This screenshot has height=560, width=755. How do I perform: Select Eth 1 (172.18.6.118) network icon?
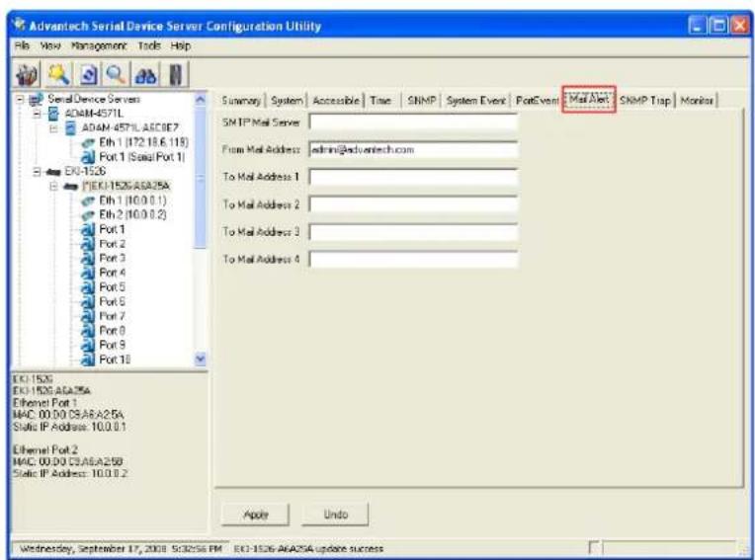(x=89, y=143)
